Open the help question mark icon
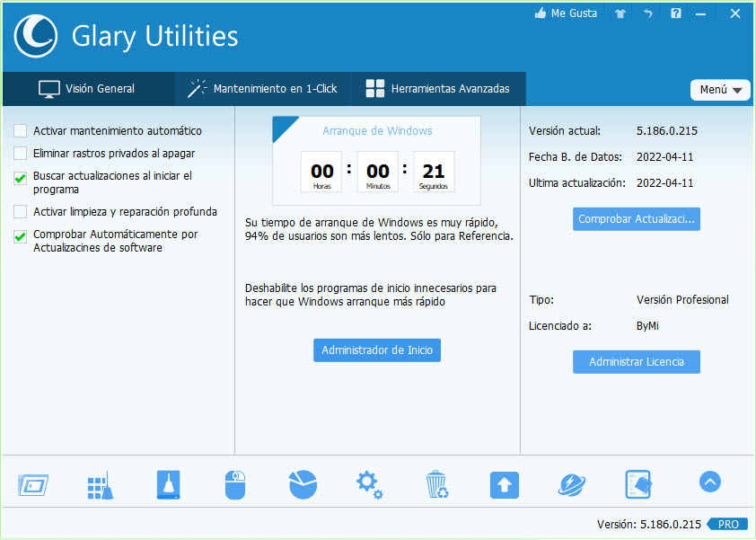The width and height of the screenshot is (756, 540). (676, 13)
